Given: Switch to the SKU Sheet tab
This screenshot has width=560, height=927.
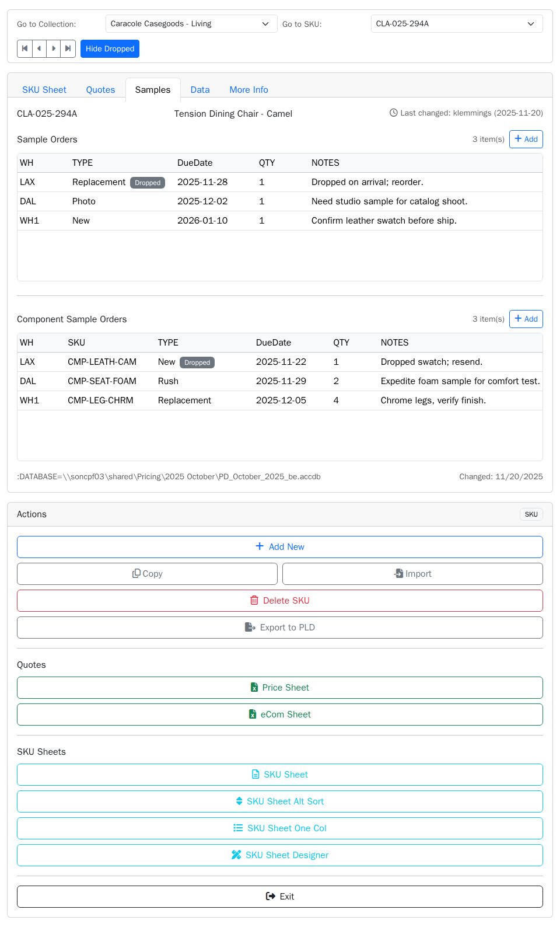Looking at the screenshot, I should click(x=44, y=90).
